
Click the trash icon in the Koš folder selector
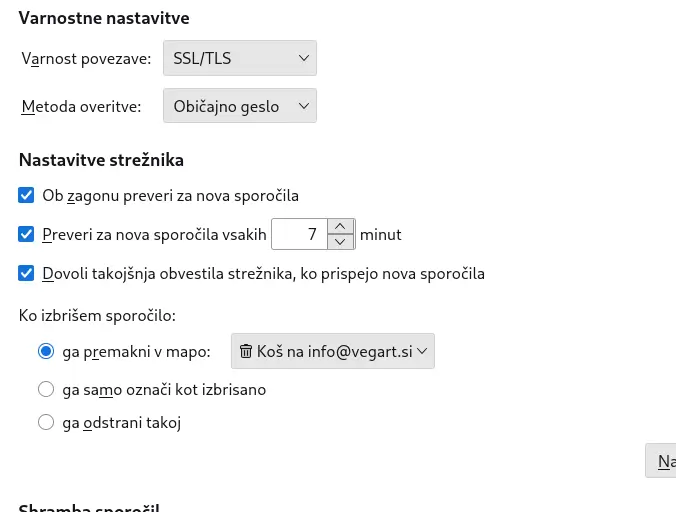click(246, 351)
